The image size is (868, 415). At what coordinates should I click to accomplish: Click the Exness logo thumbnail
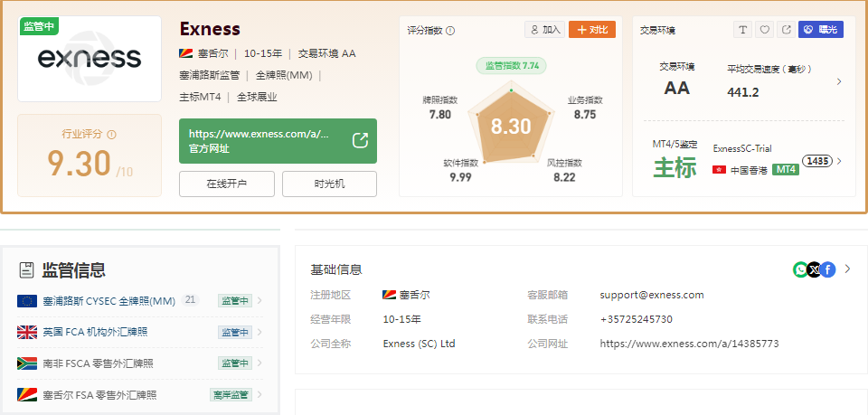coord(90,59)
